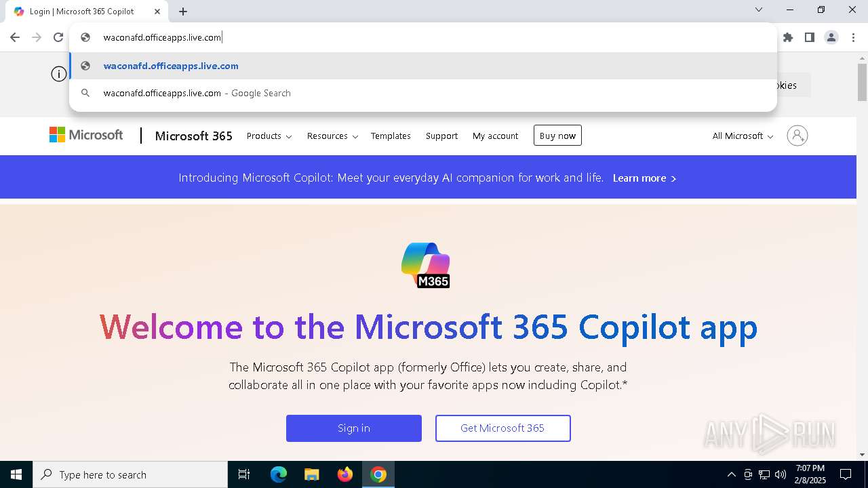The image size is (868, 488).
Task: Click the volume speaker tray icon
Action: pyautogui.click(x=781, y=474)
